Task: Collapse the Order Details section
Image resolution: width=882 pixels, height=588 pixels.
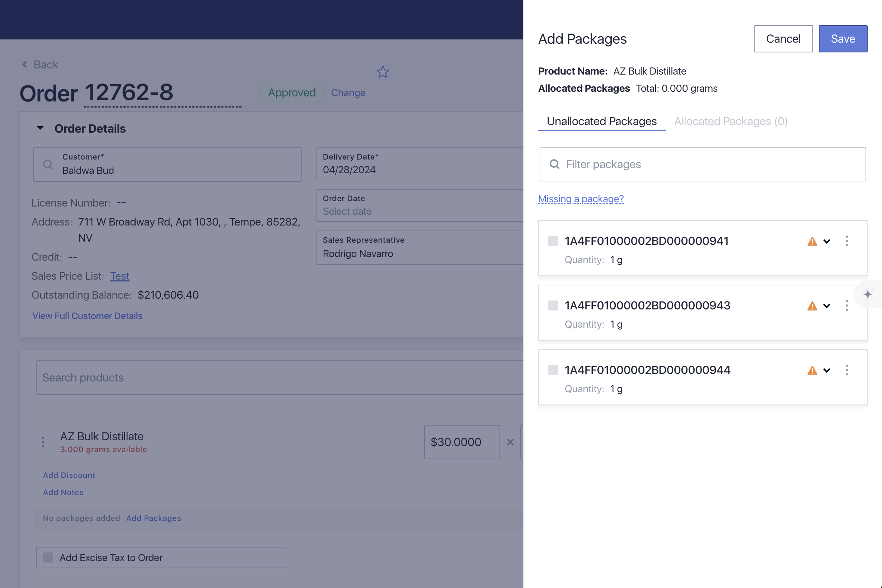Action: click(40, 128)
